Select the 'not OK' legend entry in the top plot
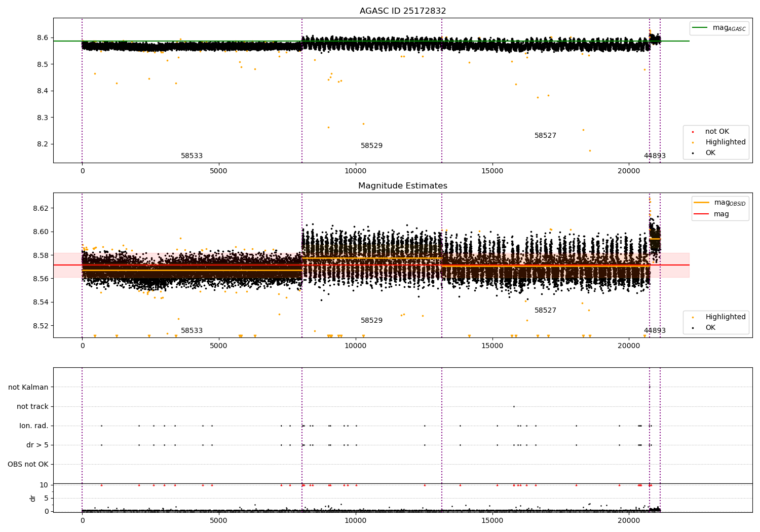760x532 pixels. coord(717,132)
